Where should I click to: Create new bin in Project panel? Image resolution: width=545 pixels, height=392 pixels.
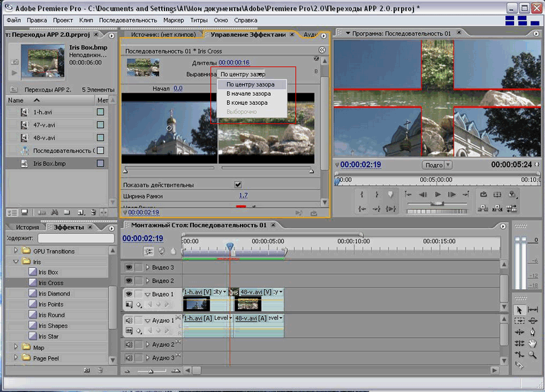tap(67, 212)
